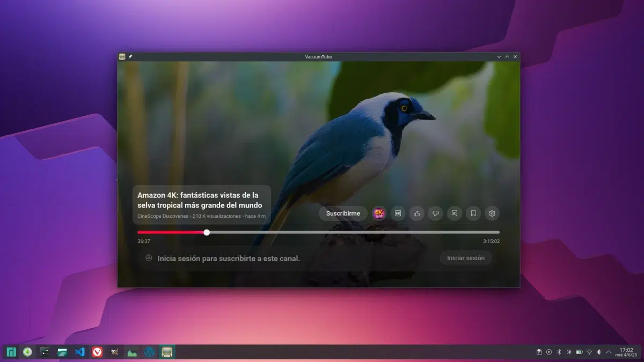Open the battery tray icon
Viewport: 644px width, 362px height.
click(x=579, y=352)
